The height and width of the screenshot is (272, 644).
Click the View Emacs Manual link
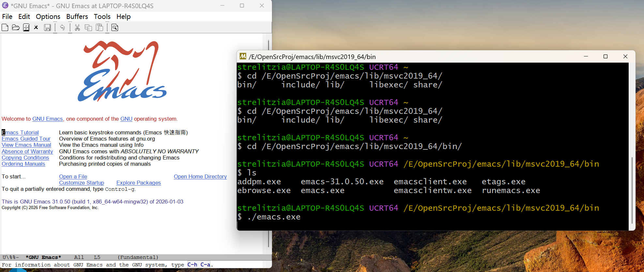pos(26,145)
